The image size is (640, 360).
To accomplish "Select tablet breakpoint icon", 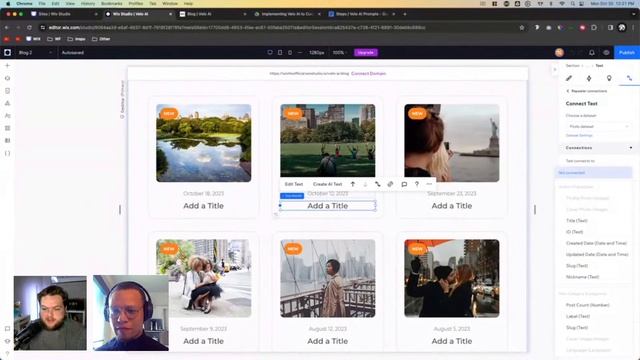I will 280,53.
